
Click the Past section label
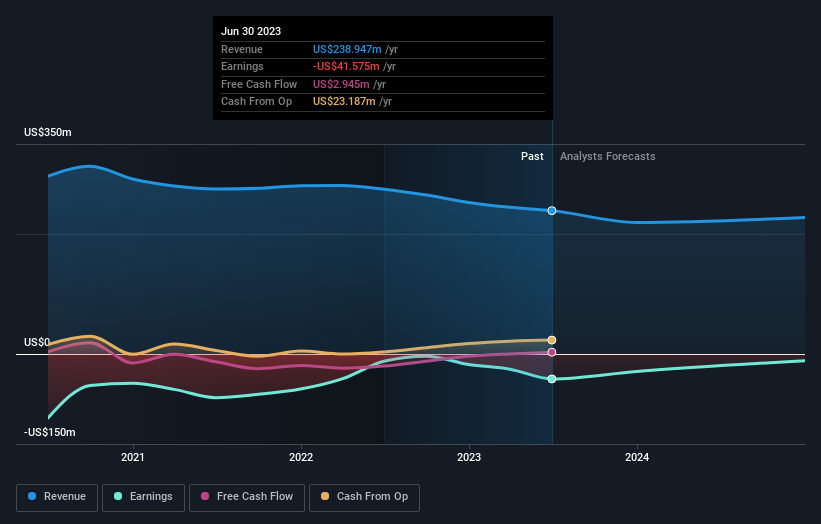pyautogui.click(x=532, y=157)
